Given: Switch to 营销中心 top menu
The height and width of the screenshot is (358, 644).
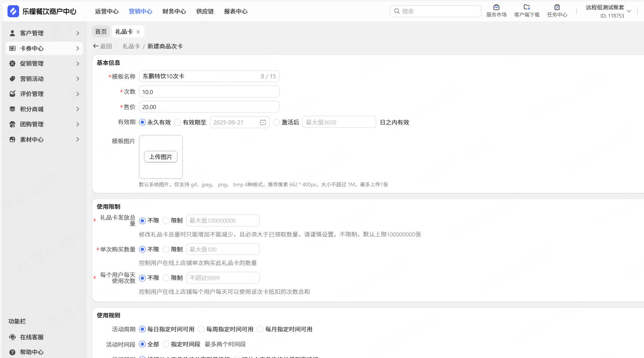Looking at the screenshot, I should click(140, 12).
